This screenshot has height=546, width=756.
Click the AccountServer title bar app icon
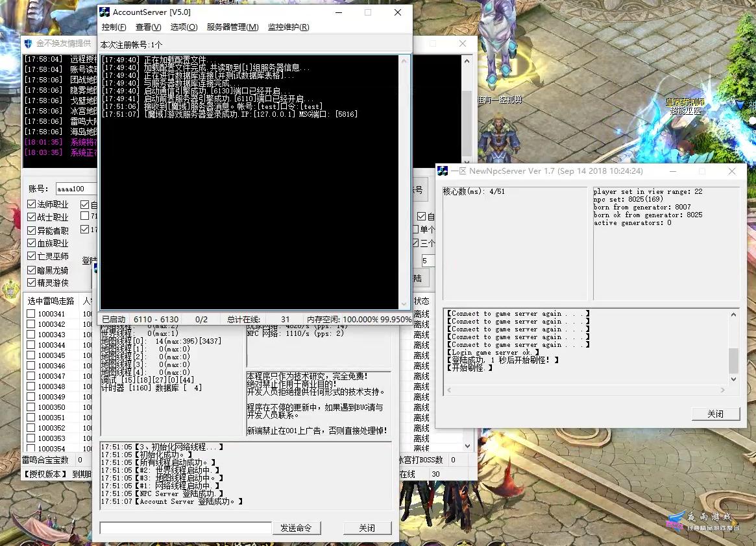tap(104, 12)
